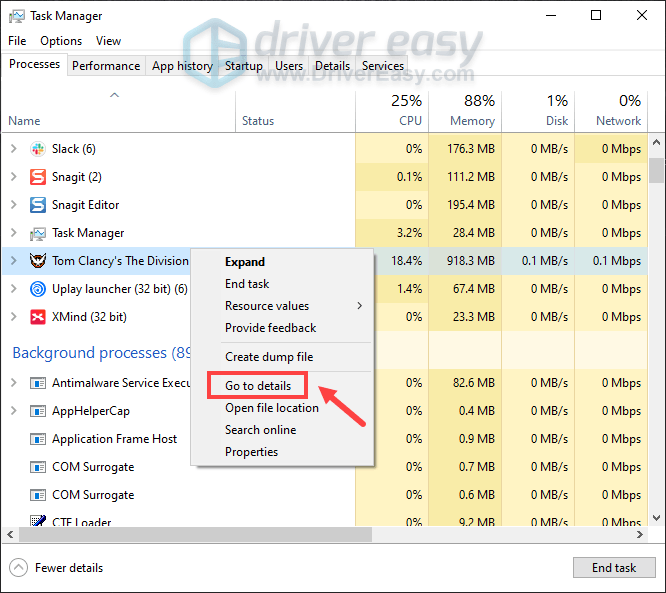Click the first COM Surrogate icon
This screenshot has width=666, height=593.
click(x=38, y=467)
